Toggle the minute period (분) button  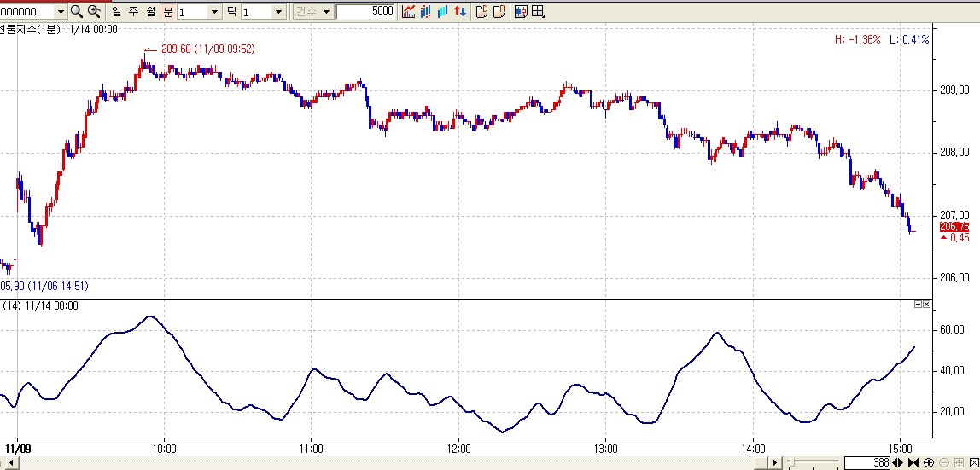tap(167, 11)
